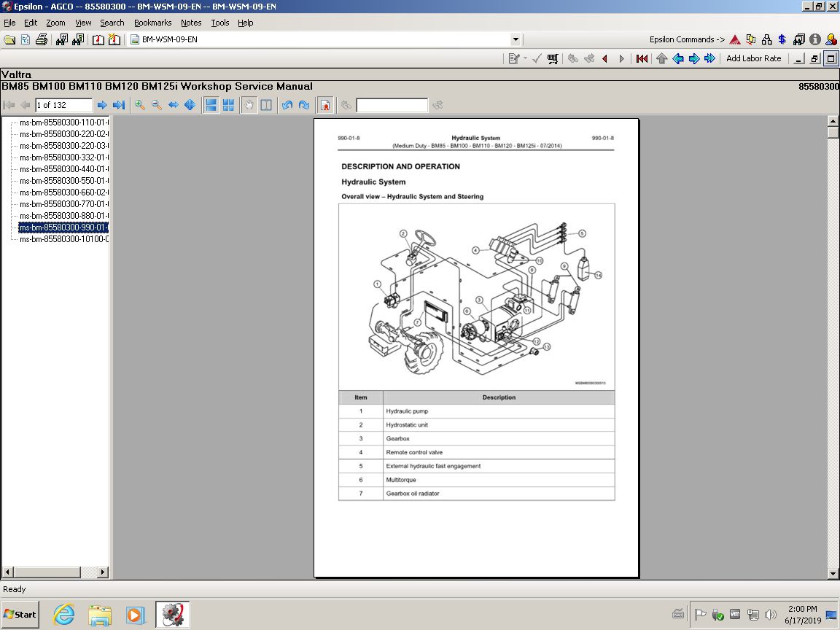Expand the notes dropdown arrow beside the edit icon

(x=525, y=58)
